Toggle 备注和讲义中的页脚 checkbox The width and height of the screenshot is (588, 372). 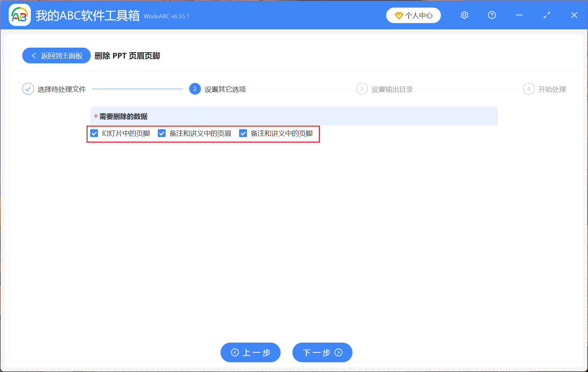point(243,133)
